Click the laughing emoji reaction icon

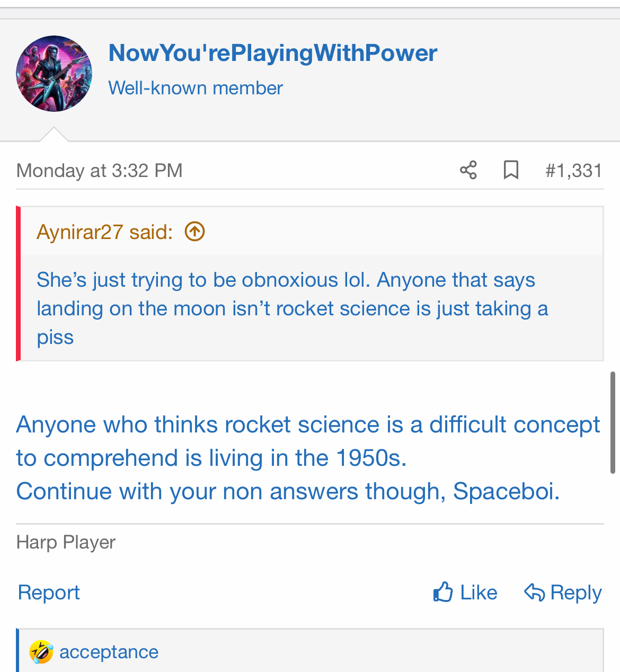point(41,652)
